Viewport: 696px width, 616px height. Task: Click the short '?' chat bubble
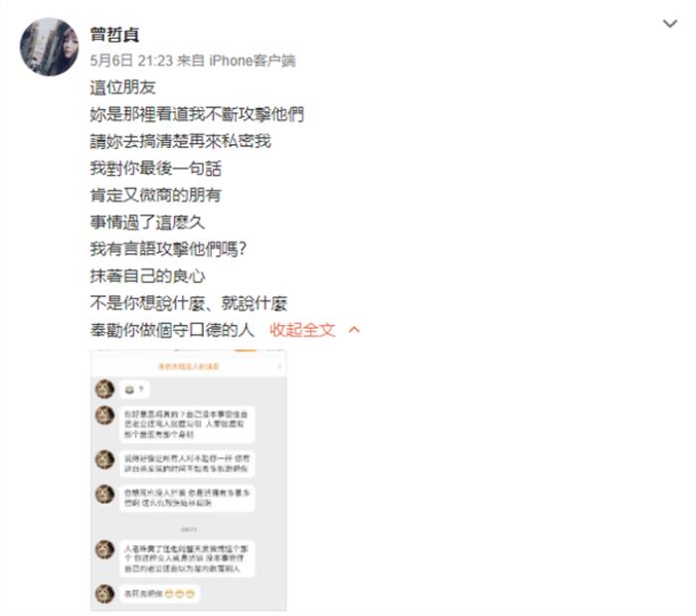(x=134, y=389)
